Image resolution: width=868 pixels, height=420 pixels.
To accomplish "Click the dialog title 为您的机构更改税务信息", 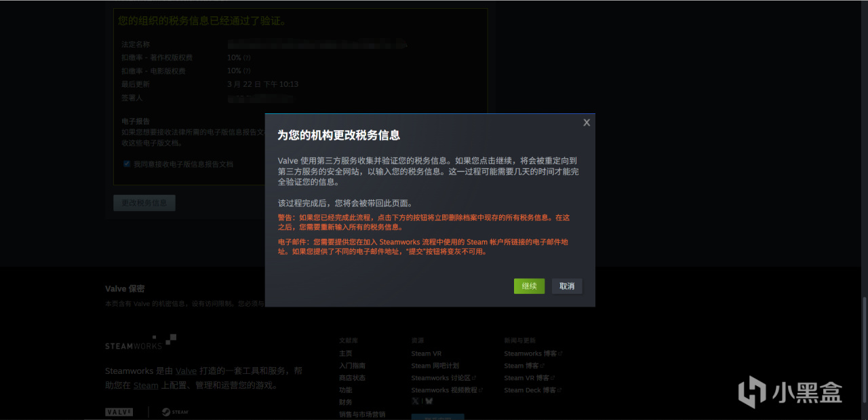I will click(338, 135).
